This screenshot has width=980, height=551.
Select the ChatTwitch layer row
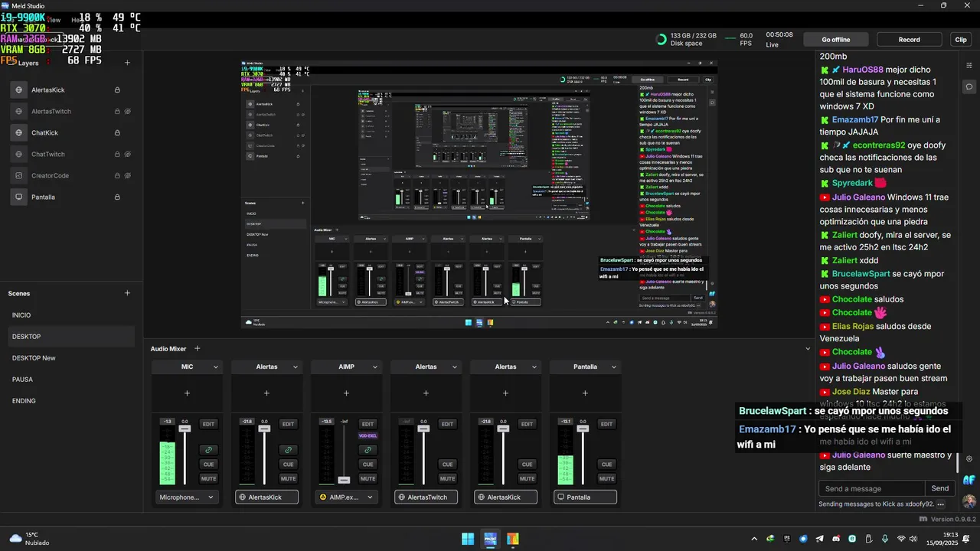pos(71,154)
